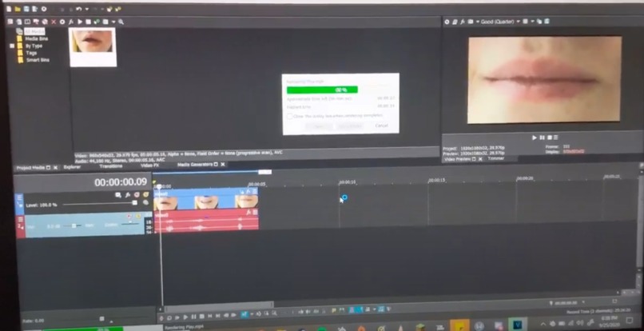Open the Project Media views dropdown arrow

pyautogui.click(x=113, y=22)
